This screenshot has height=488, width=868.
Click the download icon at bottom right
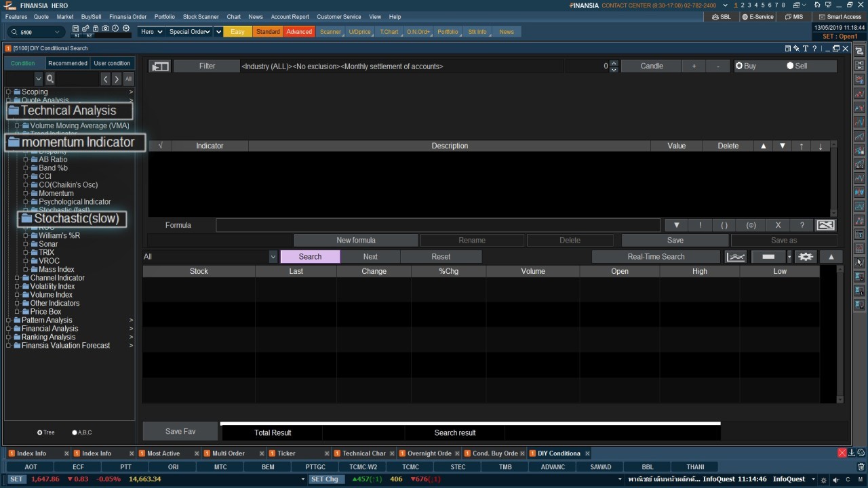click(852, 453)
